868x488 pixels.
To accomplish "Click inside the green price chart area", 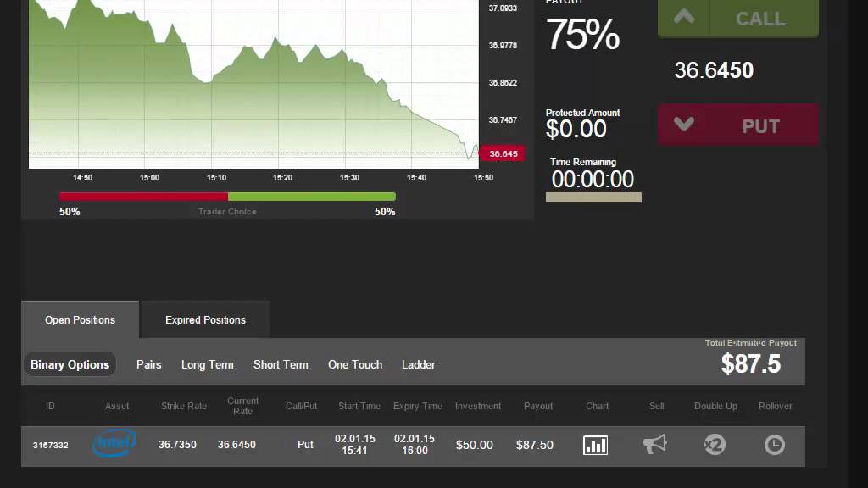I will [253, 84].
